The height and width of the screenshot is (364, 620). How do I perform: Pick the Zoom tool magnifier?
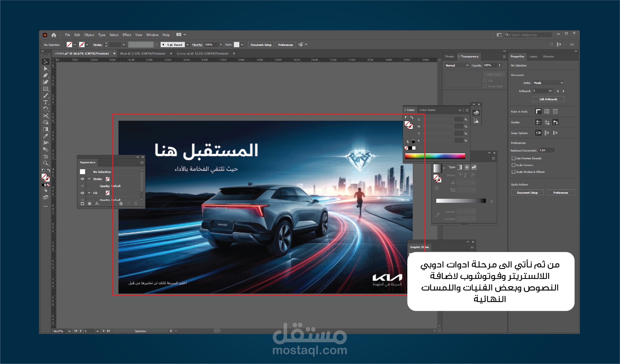tap(46, 163)
